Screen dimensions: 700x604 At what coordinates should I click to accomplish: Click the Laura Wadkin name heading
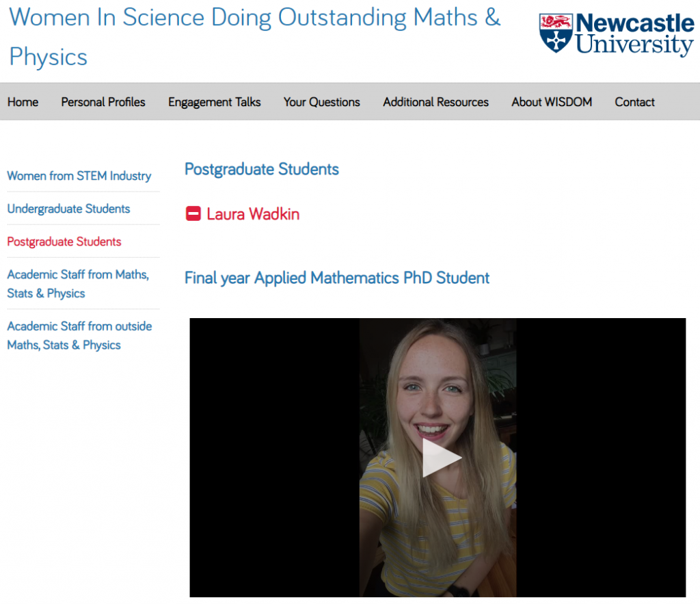pyautogui.click(x=253, y=214)
